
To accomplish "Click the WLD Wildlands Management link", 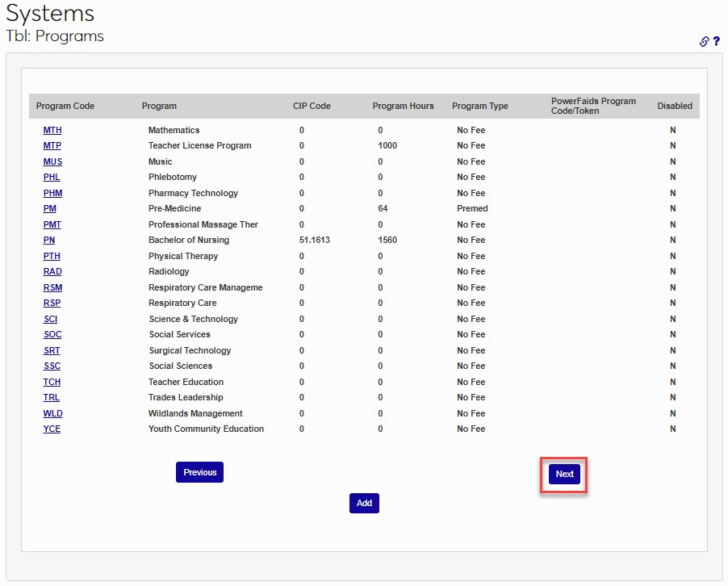I will [x=52, y=413].
